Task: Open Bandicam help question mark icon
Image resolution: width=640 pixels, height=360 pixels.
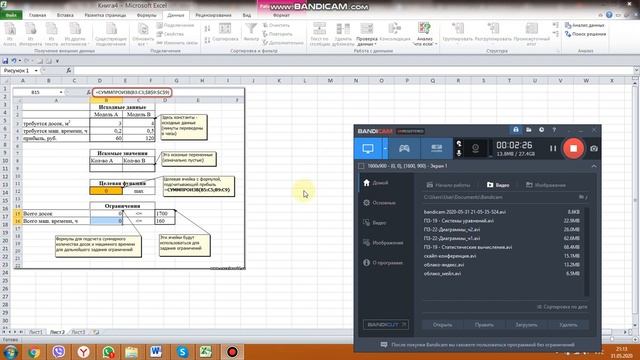Action: (554, 130)
